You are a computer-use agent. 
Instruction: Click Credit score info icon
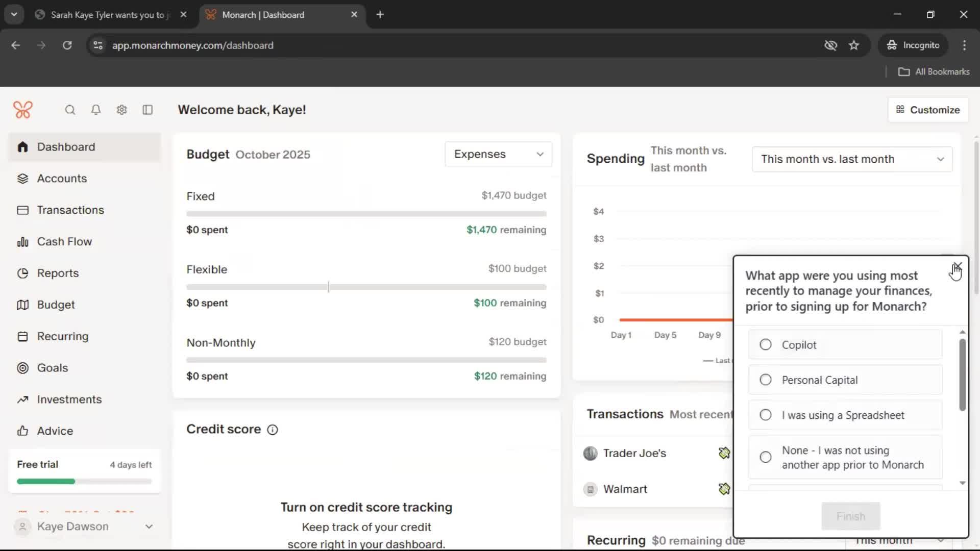click(x=273, y=430)
